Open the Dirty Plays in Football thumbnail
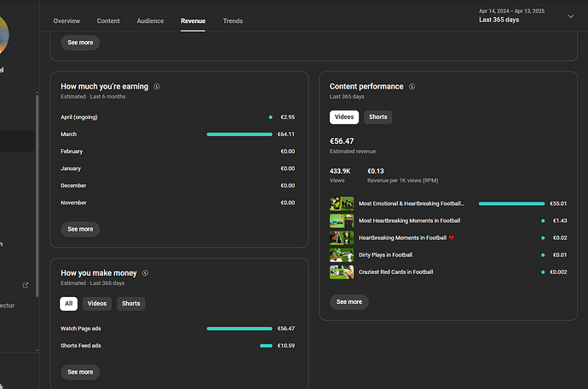Image resolution: width=588 pixels, height=389 pixels. click(x=342, y=255)
